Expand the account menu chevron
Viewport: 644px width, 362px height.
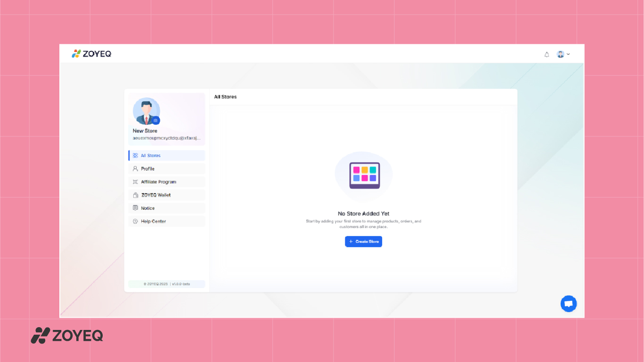(568, 54)
